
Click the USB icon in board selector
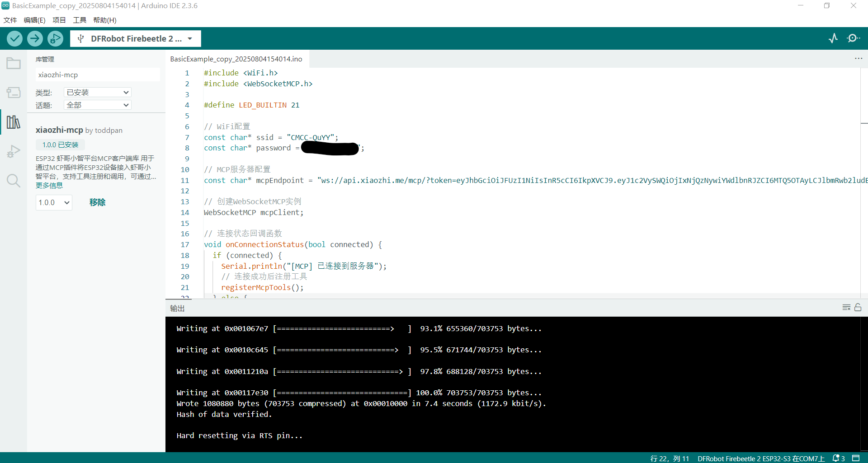(81, 39)
